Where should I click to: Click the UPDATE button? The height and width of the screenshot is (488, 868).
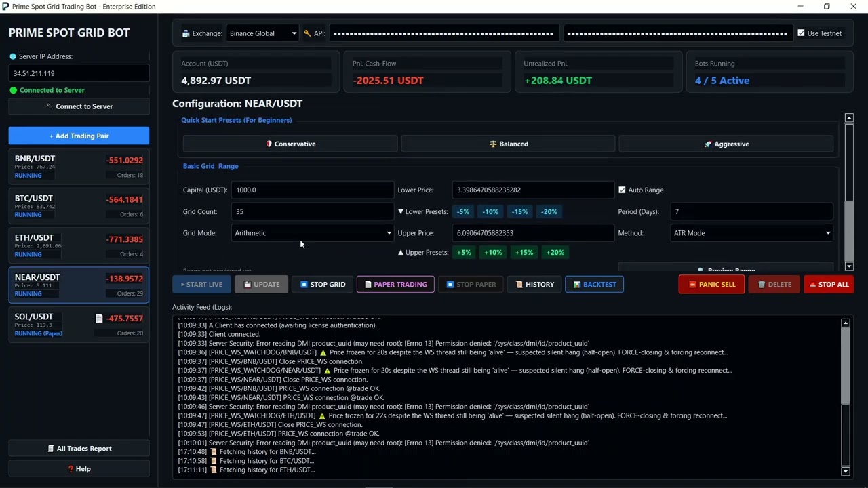tap(261, 285)
